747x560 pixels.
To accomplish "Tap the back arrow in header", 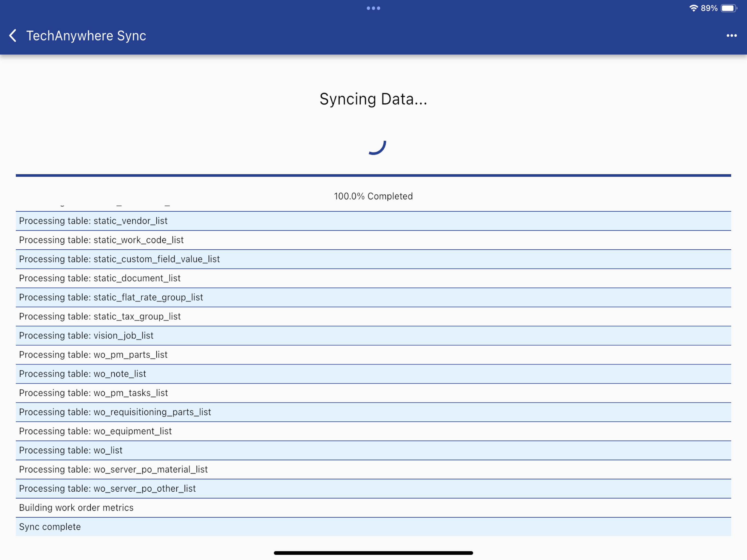I will pos(13,36).
